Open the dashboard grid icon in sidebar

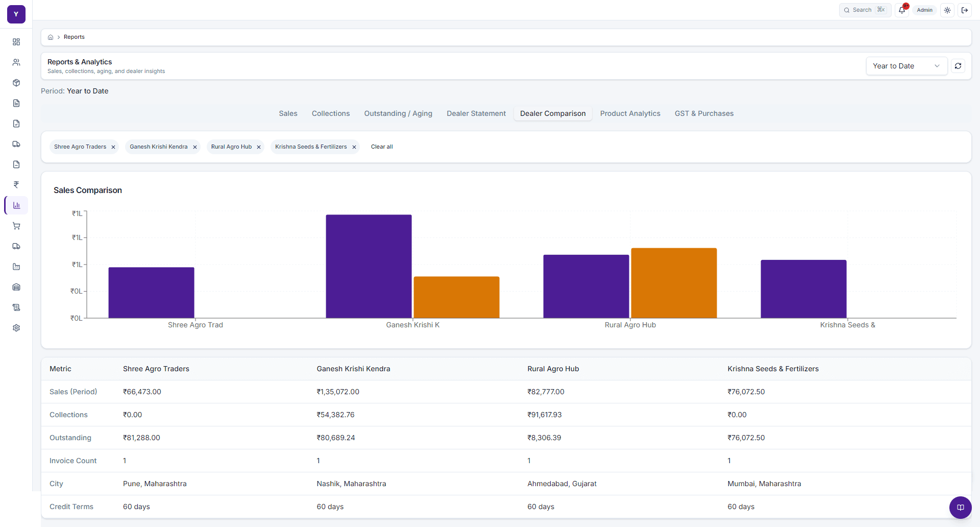pos(16,42)
